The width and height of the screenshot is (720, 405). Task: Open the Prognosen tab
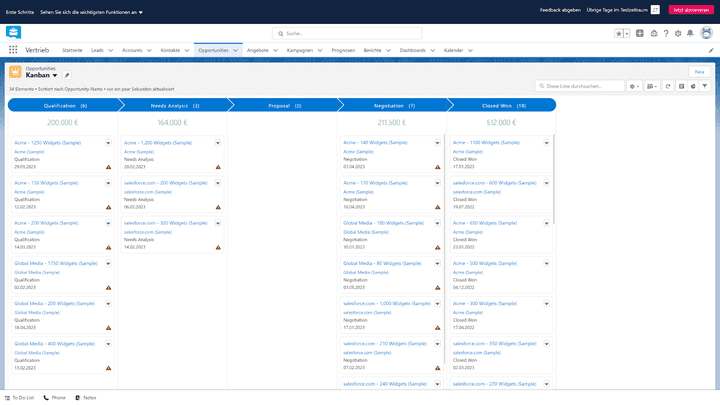(343, 51)
